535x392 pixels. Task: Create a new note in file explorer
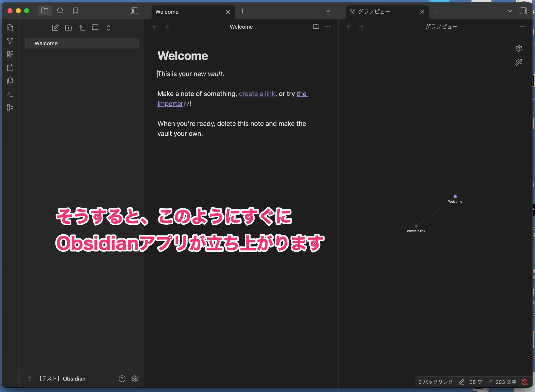55,28
